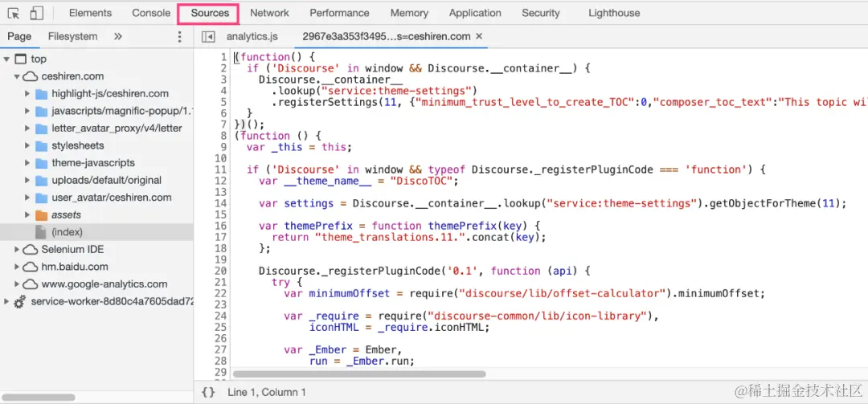Open the Network tab
Viewport: 868px width, 404px height.
point(269,13)
